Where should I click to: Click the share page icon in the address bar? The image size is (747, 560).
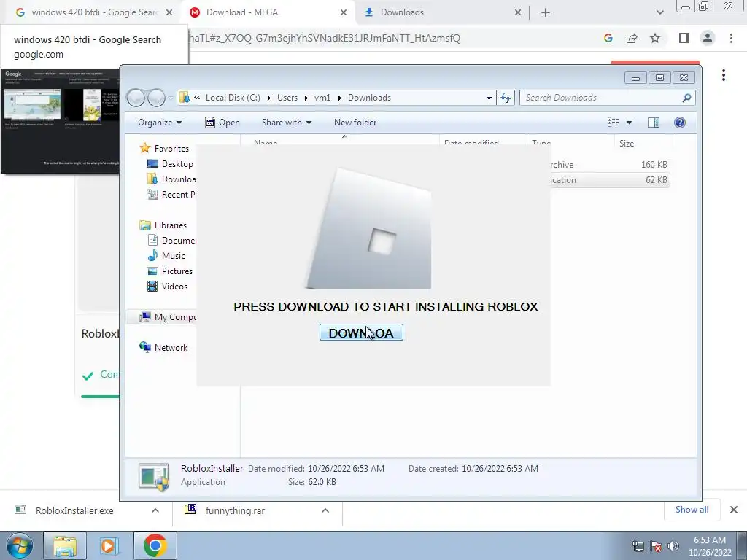point(632,38)
